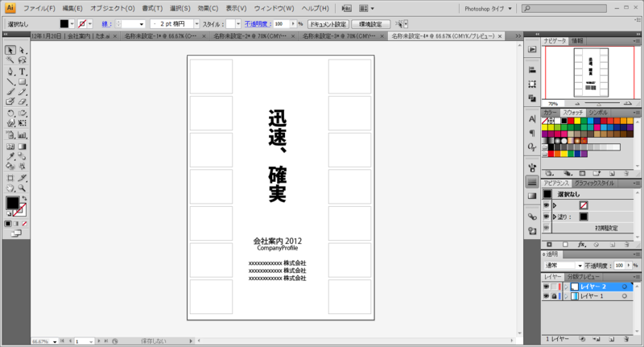Open fill color dropdown in control bar
Viewport: 644px width, 347px height.
pos(72,24)
